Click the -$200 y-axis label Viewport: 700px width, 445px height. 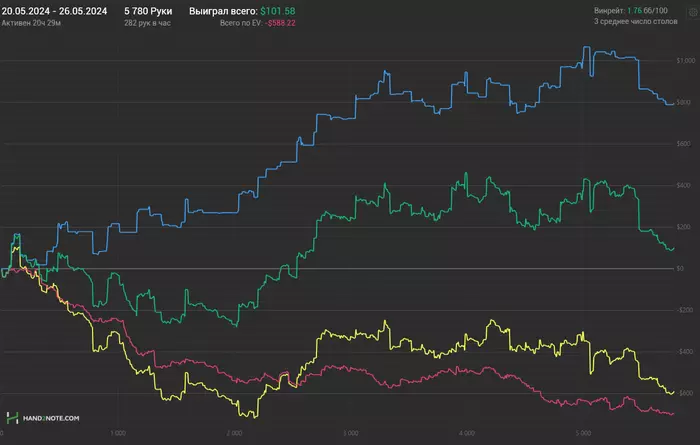click(684, 310)
